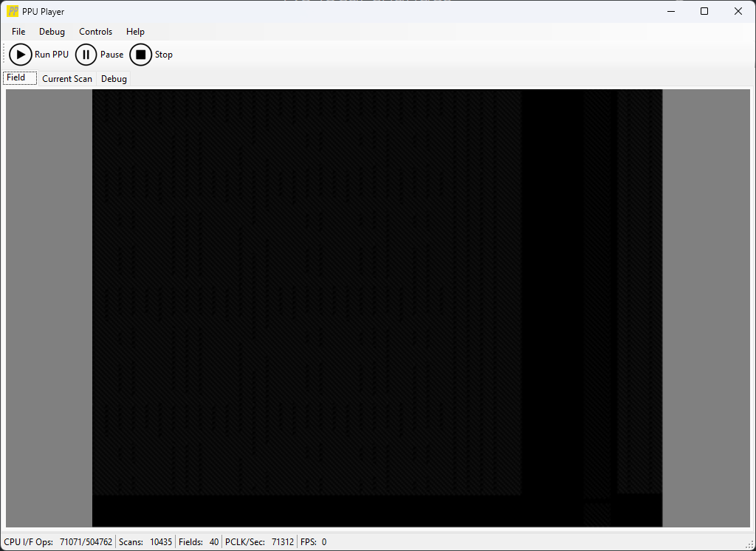Switch to the Current Scan tab
756x551 pixels.
click(67, 79)
